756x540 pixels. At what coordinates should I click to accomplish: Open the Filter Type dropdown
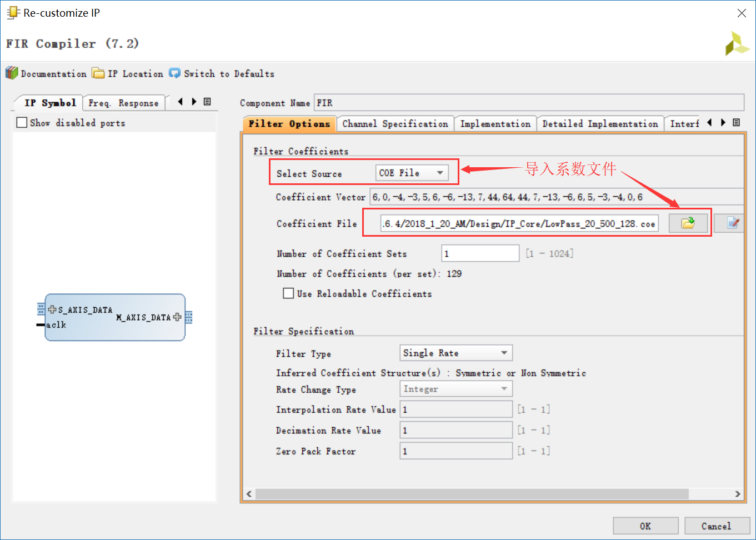(456, 353)
